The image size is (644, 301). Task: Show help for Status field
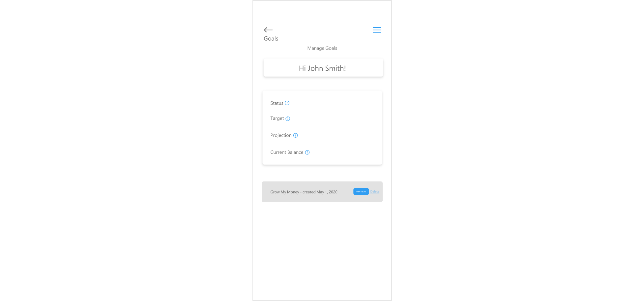(x=287, y=103)
